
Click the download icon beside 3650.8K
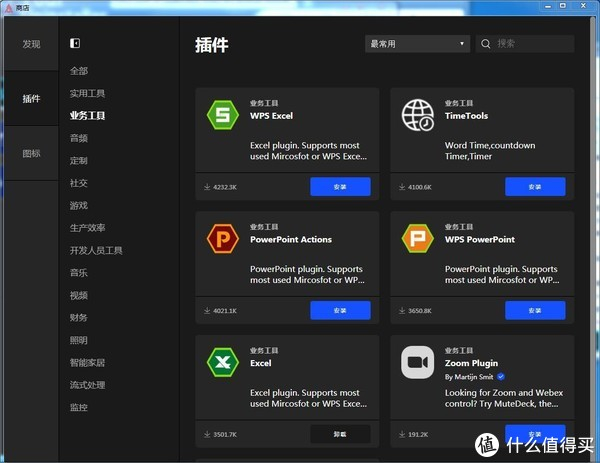click(402, 310)
